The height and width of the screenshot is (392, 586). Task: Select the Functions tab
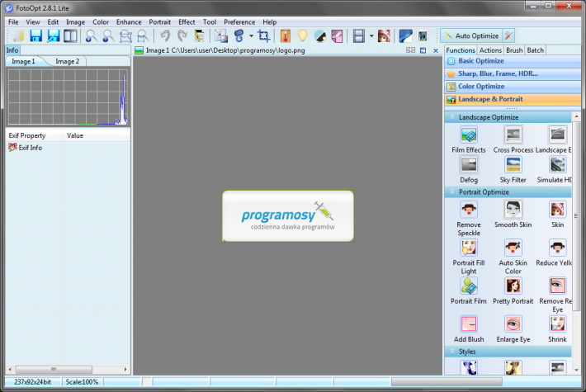pyautogui.click(x=461, y=50)
